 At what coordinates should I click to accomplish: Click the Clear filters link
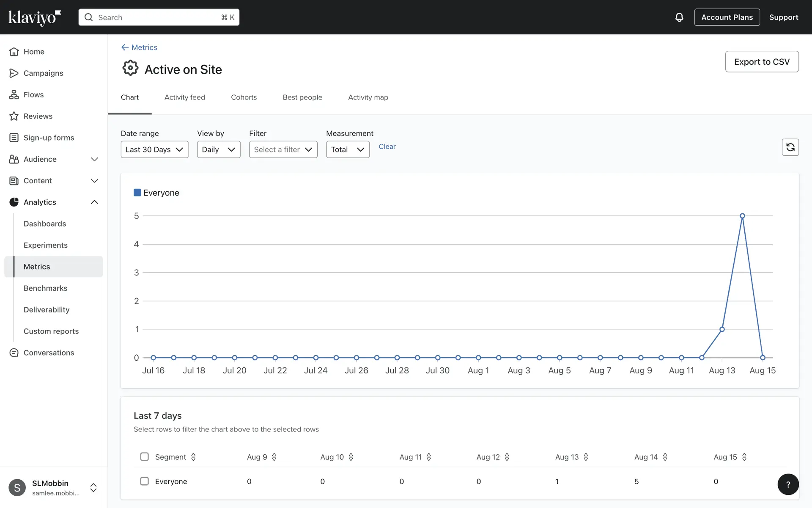(387, 146)
